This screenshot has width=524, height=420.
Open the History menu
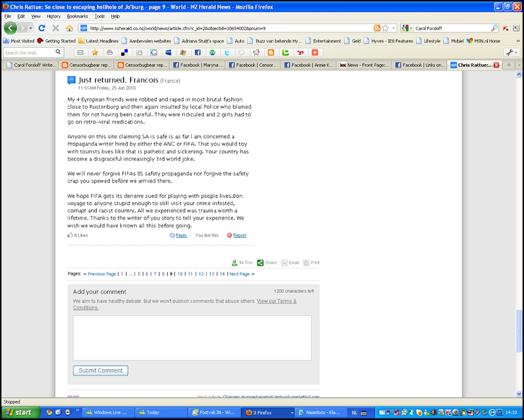(54, 16)
